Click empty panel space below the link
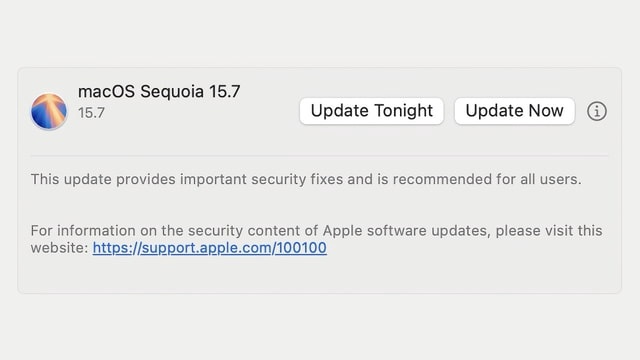 (x=319, y=276)
